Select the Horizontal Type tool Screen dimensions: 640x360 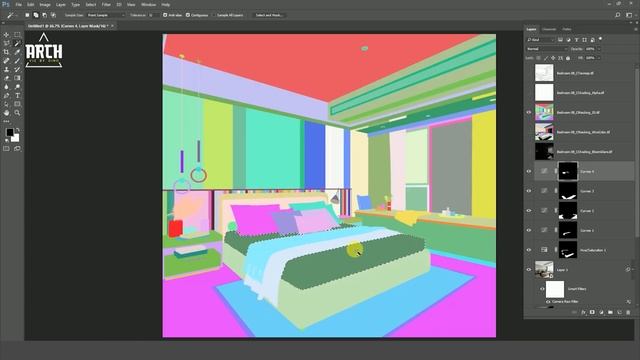tap(17, 96)
